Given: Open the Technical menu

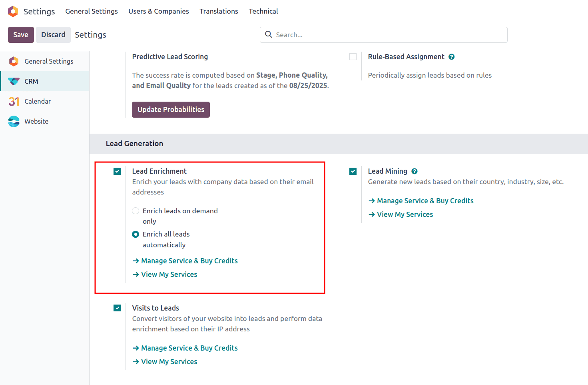Looking at the screenshot, I should click(x=263, y=11).
